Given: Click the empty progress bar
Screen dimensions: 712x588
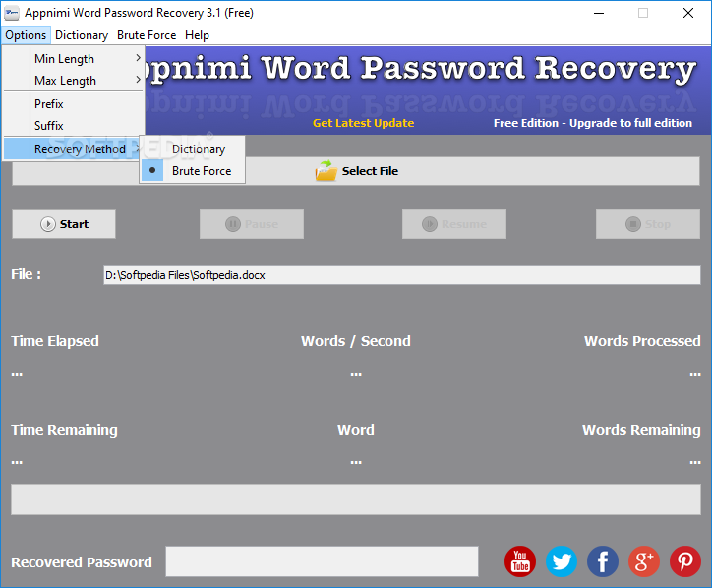Looking at the screenshot, I should click(356, 499).
